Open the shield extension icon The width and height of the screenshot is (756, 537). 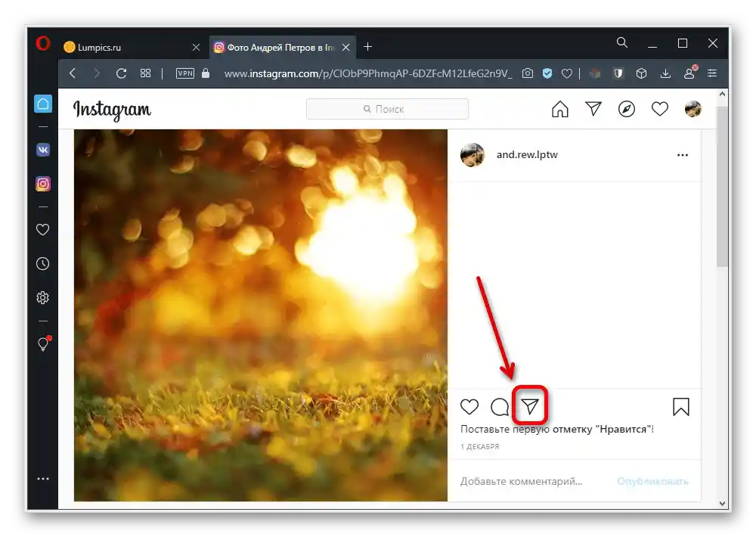pos(618,73)
